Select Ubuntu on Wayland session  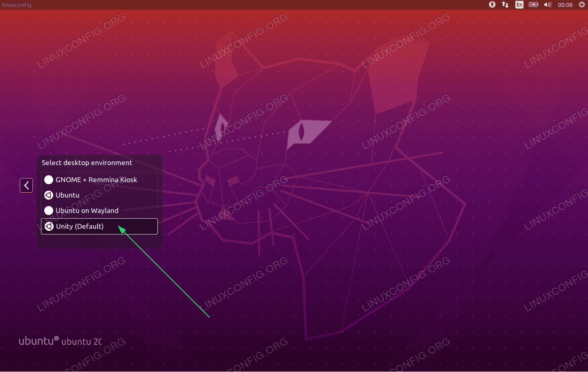(99, 211)
